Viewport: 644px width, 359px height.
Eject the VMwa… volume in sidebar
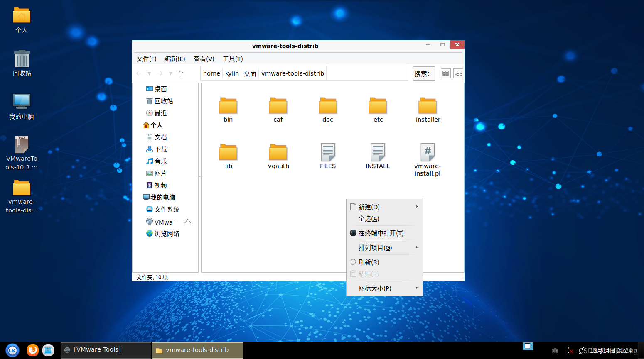[x=188, y=222]
